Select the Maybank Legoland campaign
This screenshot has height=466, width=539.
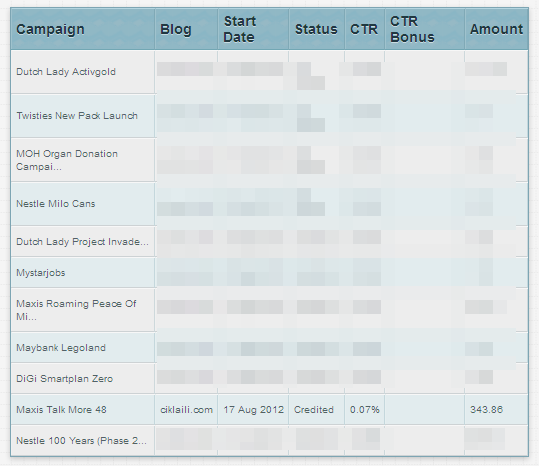(x=61, y=348)
